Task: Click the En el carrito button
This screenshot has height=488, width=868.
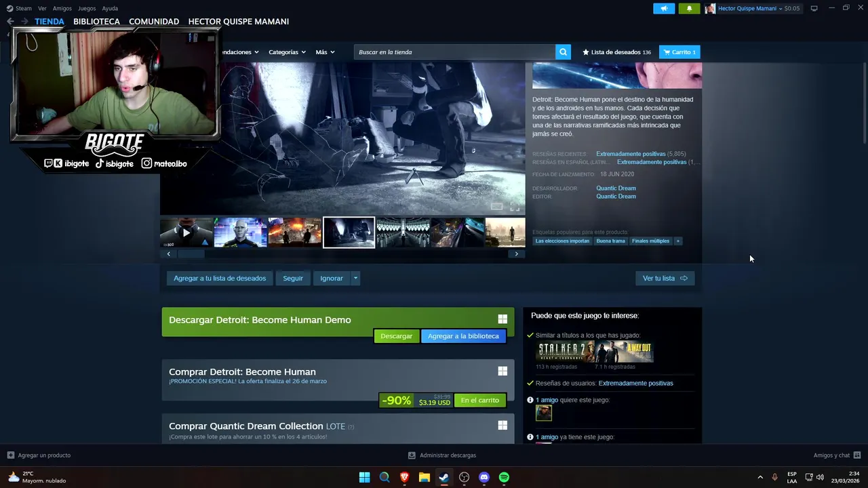Action: click(480, 401)
